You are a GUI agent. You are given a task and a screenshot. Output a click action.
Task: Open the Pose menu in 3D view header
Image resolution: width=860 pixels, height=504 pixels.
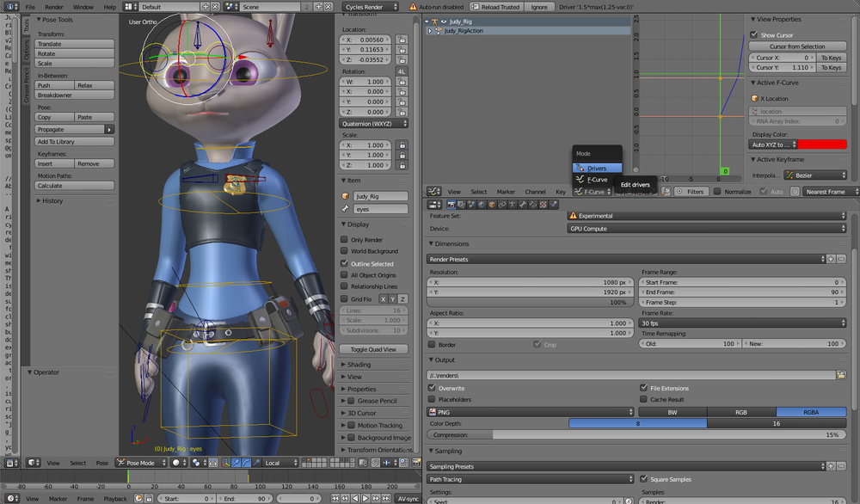(x=102, y=463)
